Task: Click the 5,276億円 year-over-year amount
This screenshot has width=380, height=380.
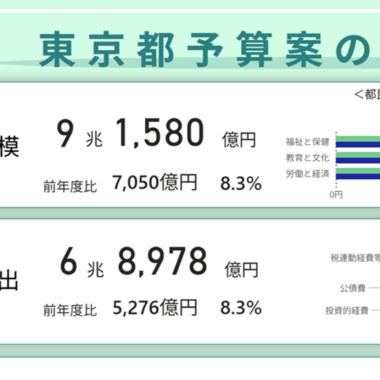Action: (155, 308)
